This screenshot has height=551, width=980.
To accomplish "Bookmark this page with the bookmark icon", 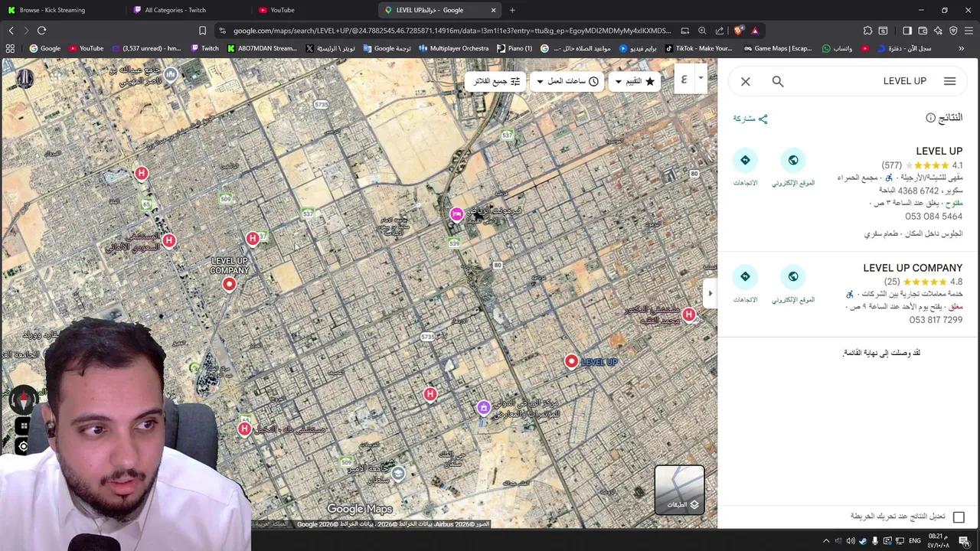I will pyautogui.click(x=202, y=31).
